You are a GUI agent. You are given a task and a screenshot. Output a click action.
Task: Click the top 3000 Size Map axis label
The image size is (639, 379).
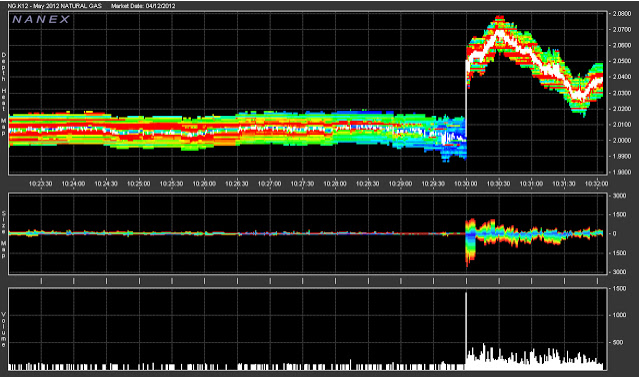[619, 196]
